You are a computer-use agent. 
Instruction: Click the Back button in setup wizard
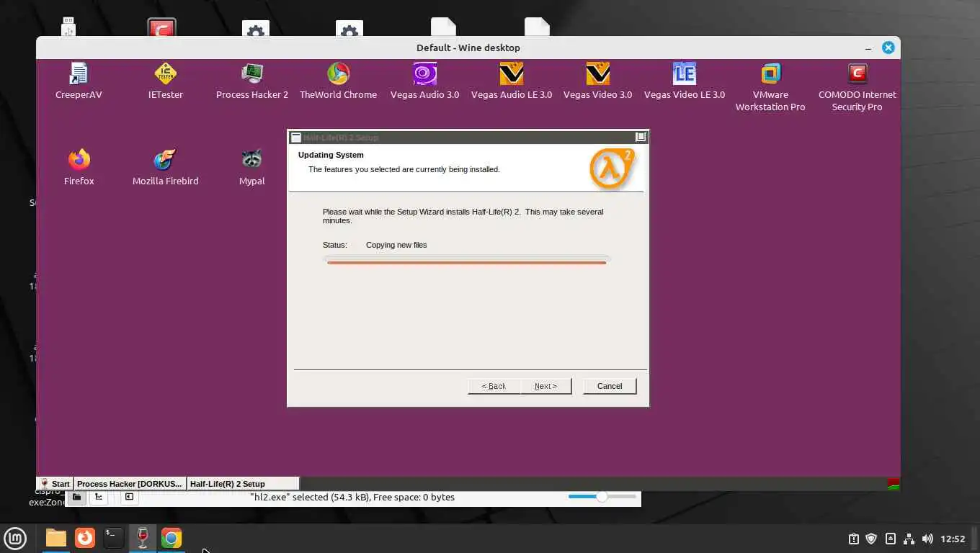(x=494, y=386)
